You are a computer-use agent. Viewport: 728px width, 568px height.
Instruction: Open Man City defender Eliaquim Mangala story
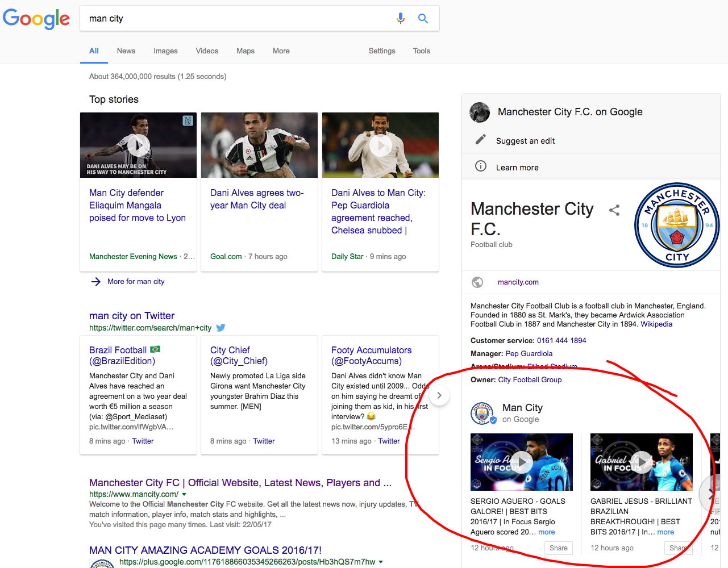pos(138,206)
